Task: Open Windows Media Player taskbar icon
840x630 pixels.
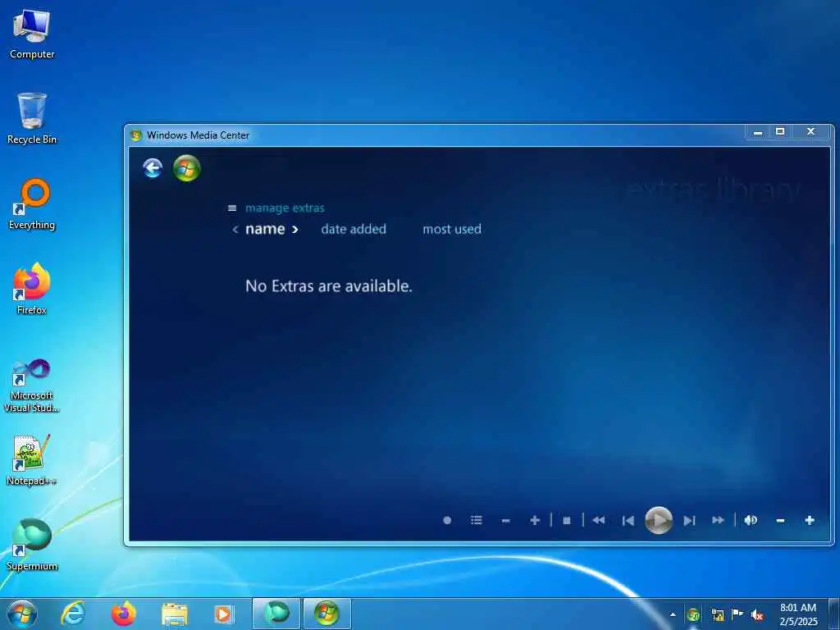Action: (223, 614)
